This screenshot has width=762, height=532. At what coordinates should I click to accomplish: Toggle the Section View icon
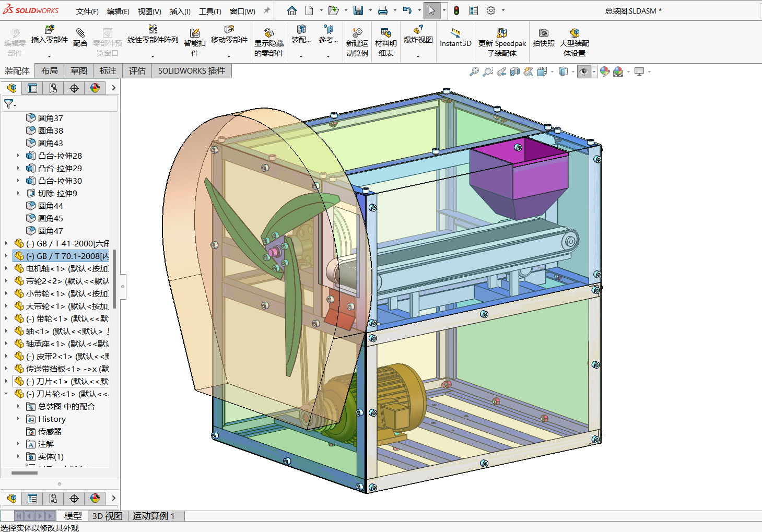515,72
